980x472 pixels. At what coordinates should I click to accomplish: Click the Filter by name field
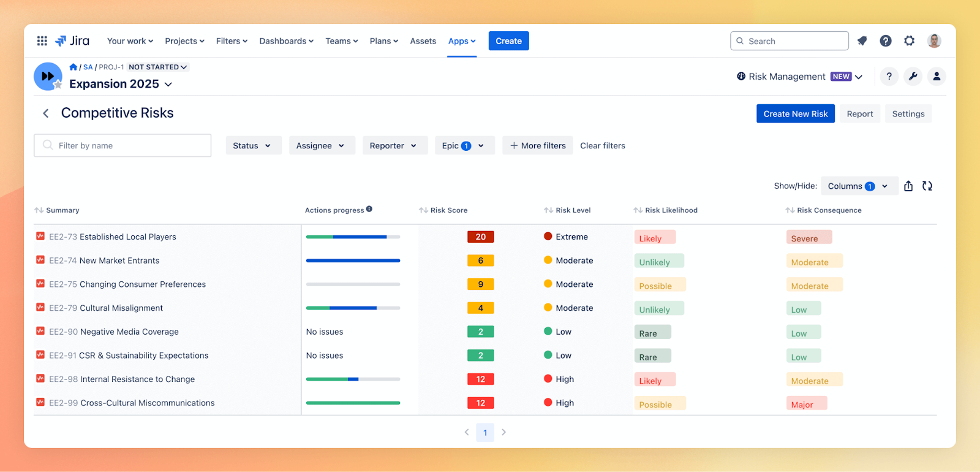point(123,145)
